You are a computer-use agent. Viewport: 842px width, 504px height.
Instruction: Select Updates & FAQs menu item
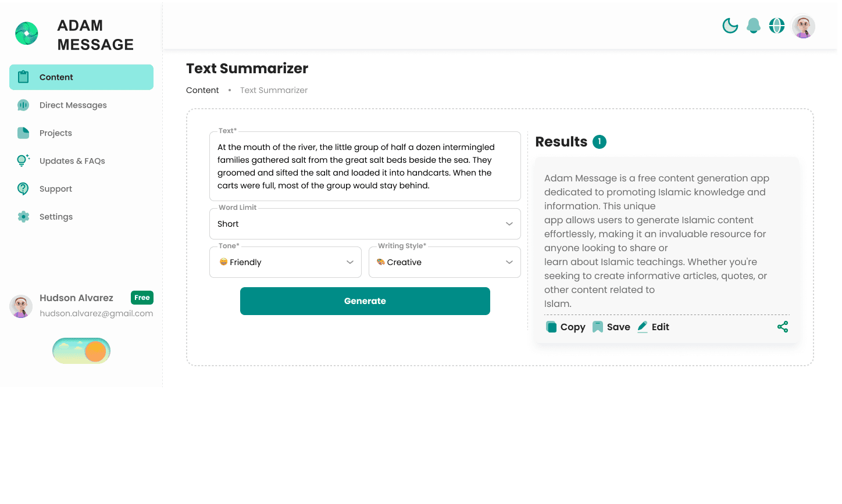point(72,161)
